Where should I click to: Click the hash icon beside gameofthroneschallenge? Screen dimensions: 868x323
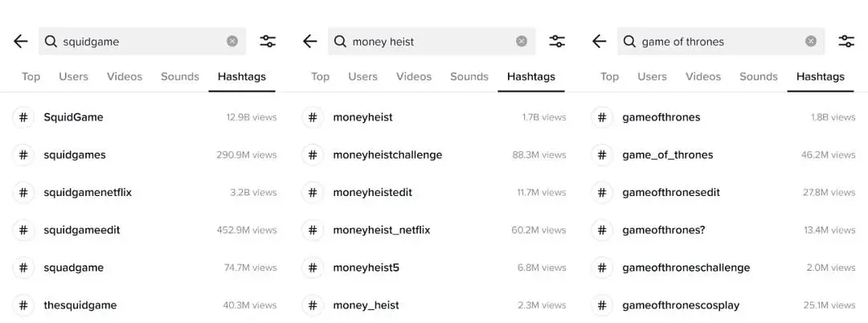coord(602,268)
